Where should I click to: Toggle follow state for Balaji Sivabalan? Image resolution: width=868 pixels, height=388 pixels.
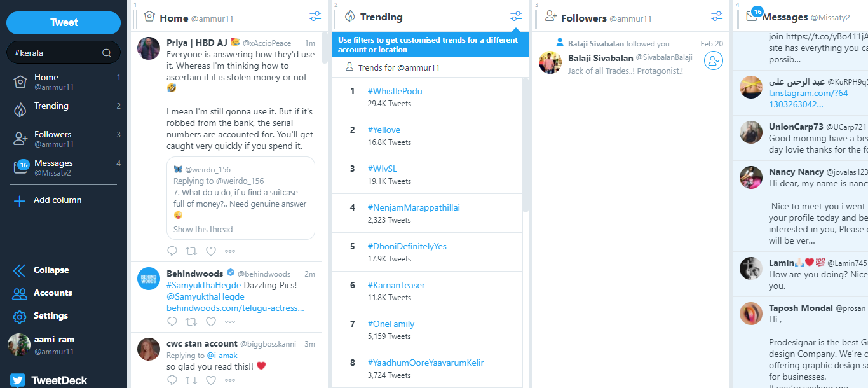714,60
